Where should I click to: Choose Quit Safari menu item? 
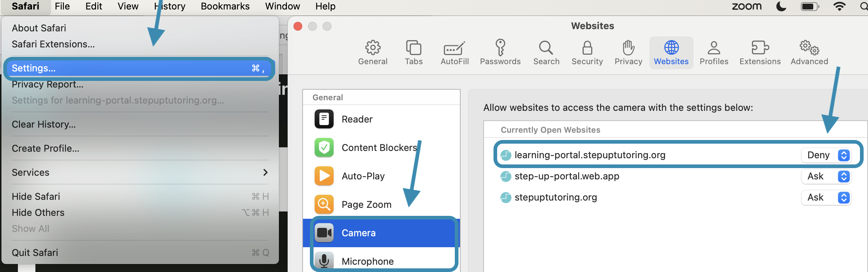click(x=140, y=253)
